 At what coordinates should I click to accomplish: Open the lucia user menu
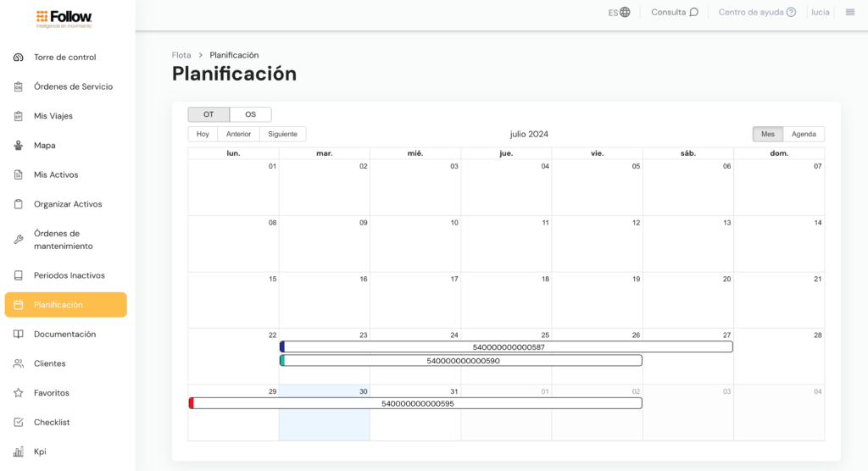click(x=820, y=12)
